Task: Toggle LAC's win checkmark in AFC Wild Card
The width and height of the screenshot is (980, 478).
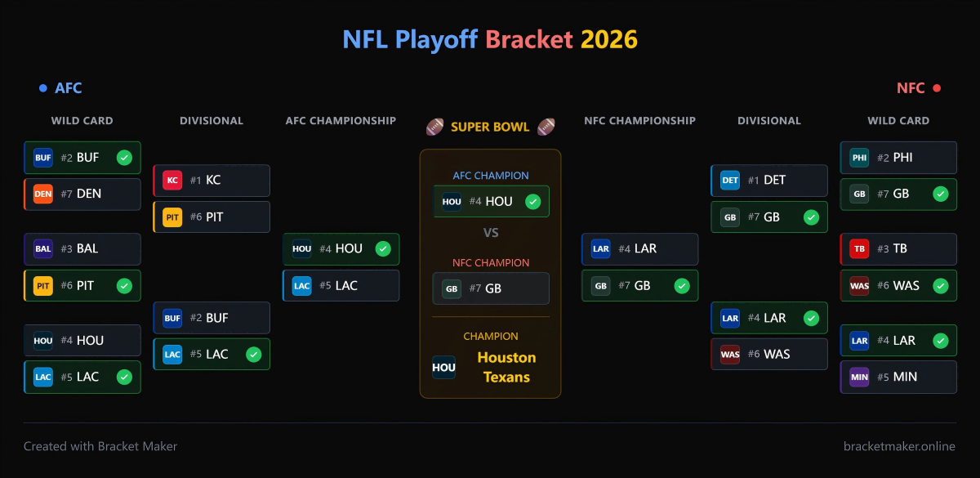Action: (125, 377)
